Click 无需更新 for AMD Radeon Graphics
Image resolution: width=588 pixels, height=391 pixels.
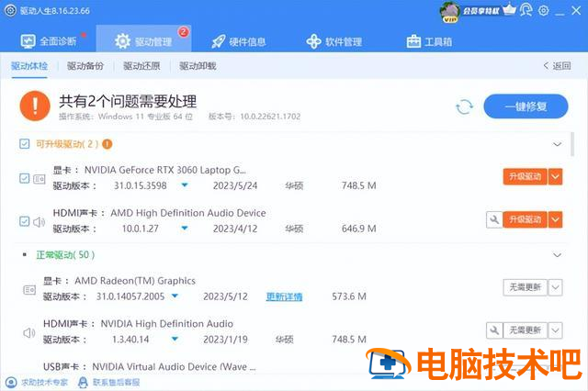(525, 287)
